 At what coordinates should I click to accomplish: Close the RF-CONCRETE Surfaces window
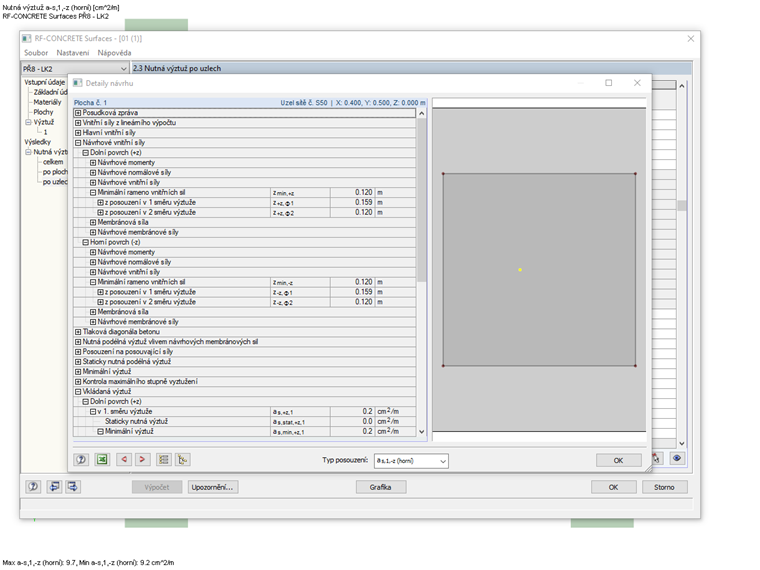[x=691, y=38]
